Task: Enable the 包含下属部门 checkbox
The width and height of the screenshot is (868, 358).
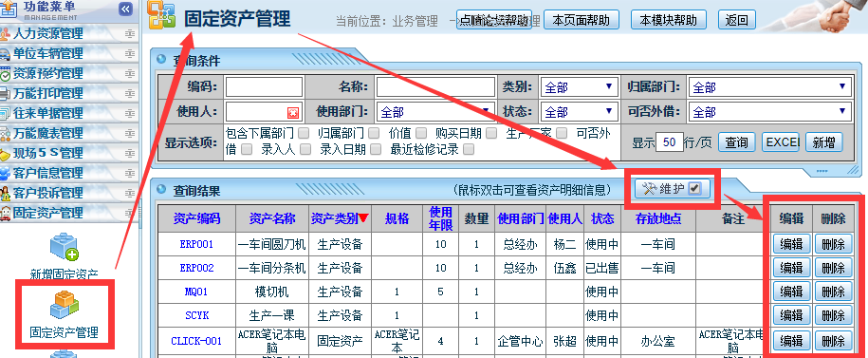Action: (x=304, y=133)
